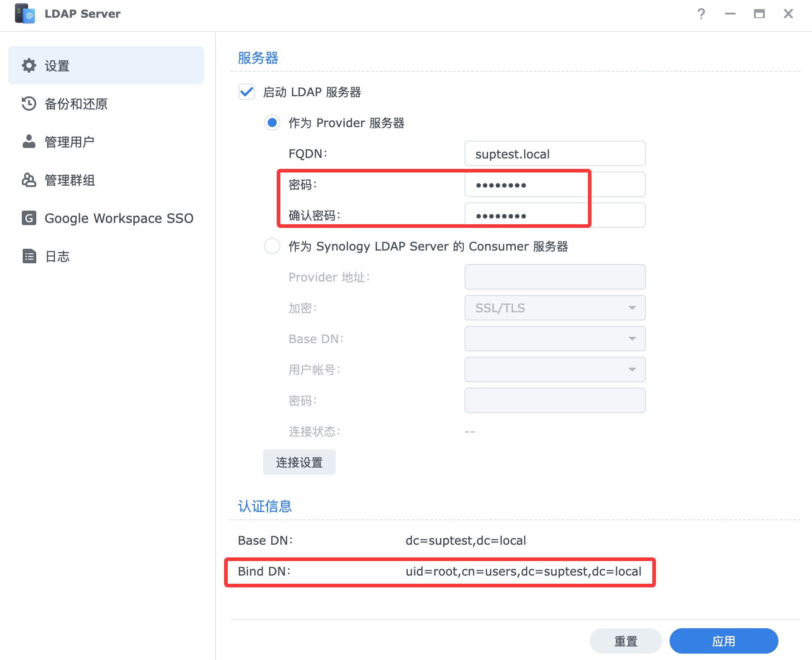
Task: Click the Provider 地址 input field
Action: click(x=555, y=277)
